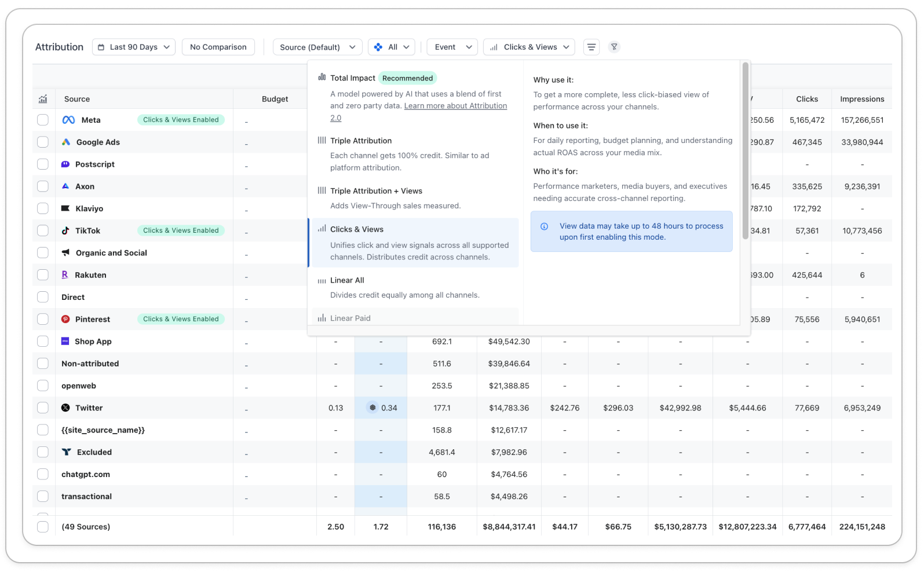Click the transactional source name
924x572 pixels.
pos(87,496)
